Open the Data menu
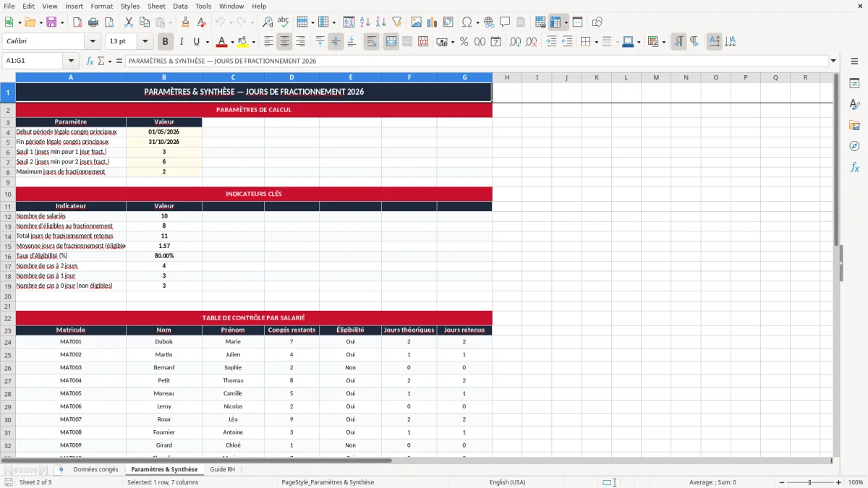Viewport: 868px width, 488px height. [x=181, y=6]
